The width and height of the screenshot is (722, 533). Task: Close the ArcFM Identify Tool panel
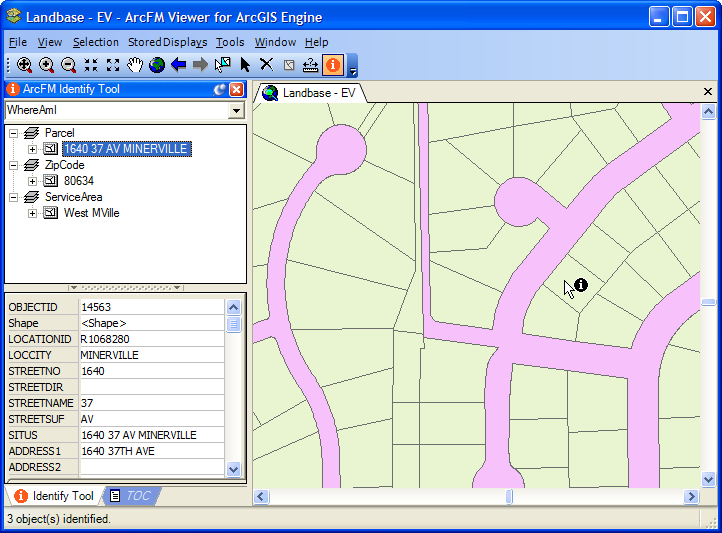pos(237,90)
